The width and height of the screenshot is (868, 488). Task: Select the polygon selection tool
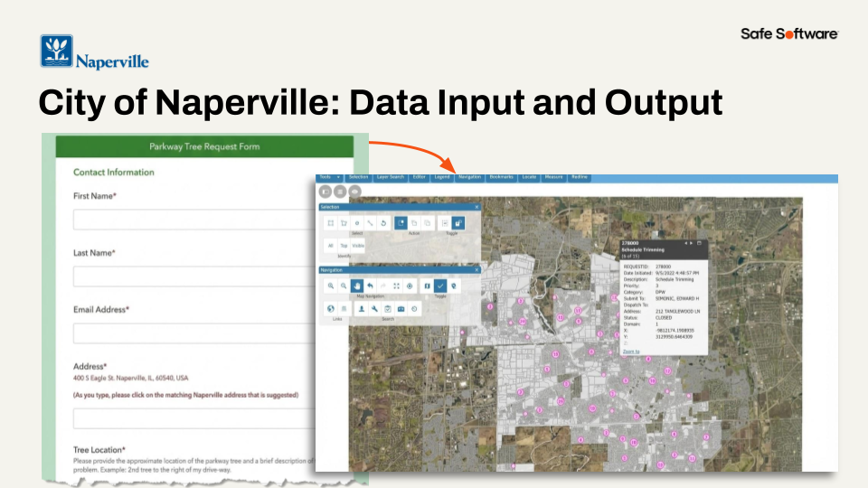344,223
